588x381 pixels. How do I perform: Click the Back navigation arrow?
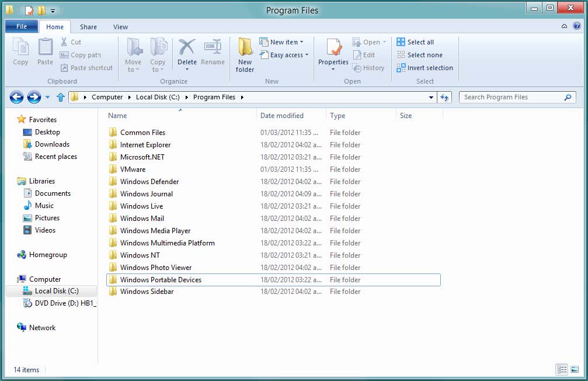click(x=16, y=98)
